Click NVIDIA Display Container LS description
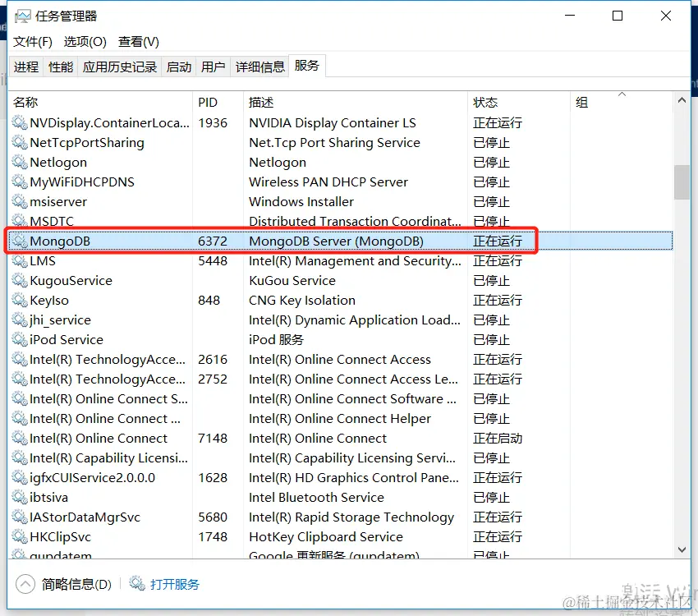This screenshot has height=616, width=698. [332, 123]
